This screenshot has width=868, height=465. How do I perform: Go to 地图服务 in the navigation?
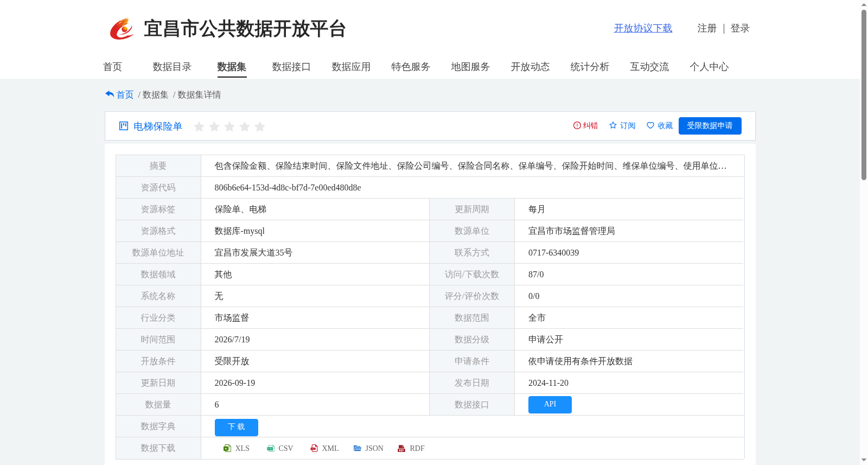pyautogui.click(x=470, y=67)
